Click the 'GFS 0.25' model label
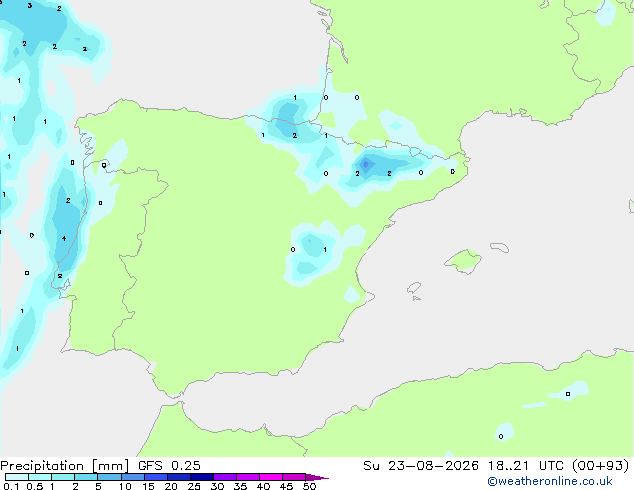The height and width of the screenshot is (490, 634). click(x=169, y=466)
